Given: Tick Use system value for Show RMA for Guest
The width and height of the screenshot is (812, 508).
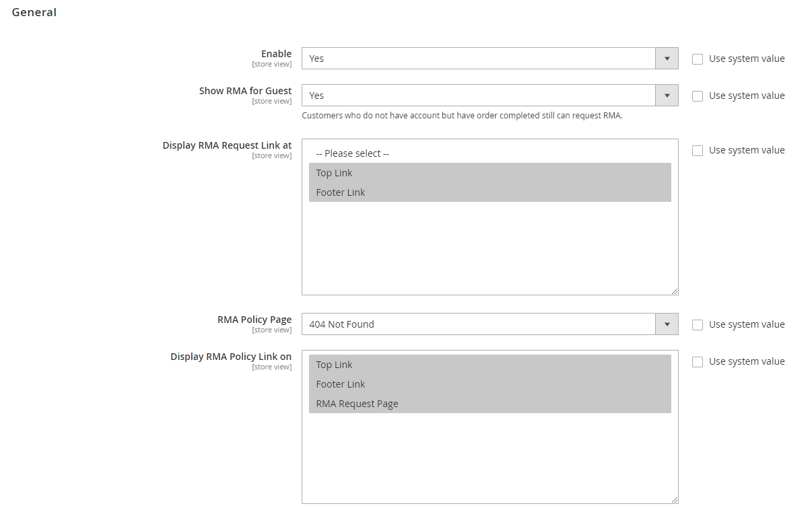Looking at the screenshot, I should click(698, 96).
